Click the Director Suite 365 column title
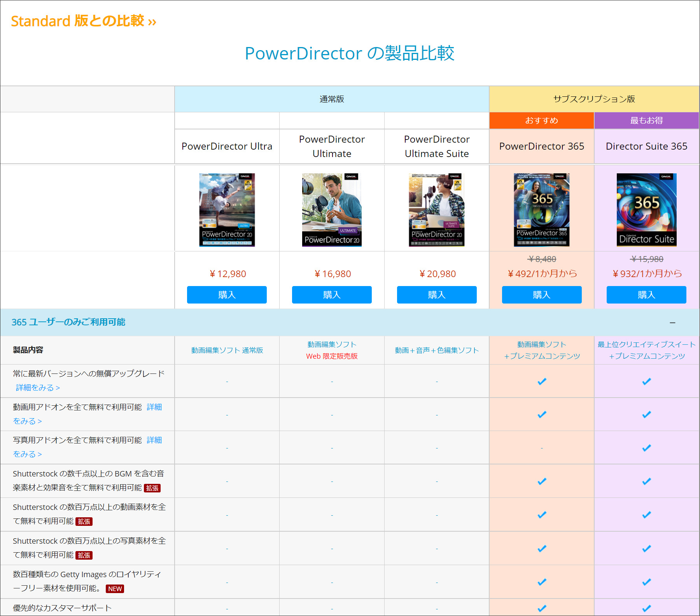The image size is (700, 616). 646,146
